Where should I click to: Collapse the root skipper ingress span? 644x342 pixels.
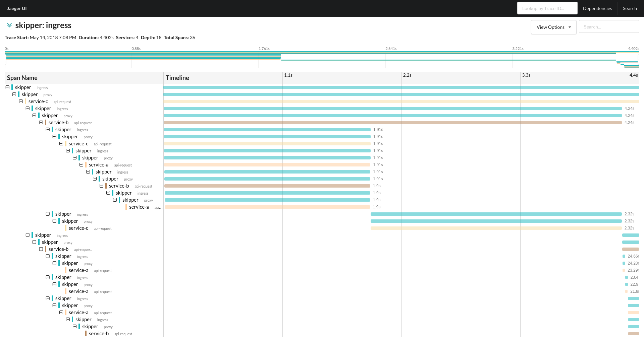(7, 87)
